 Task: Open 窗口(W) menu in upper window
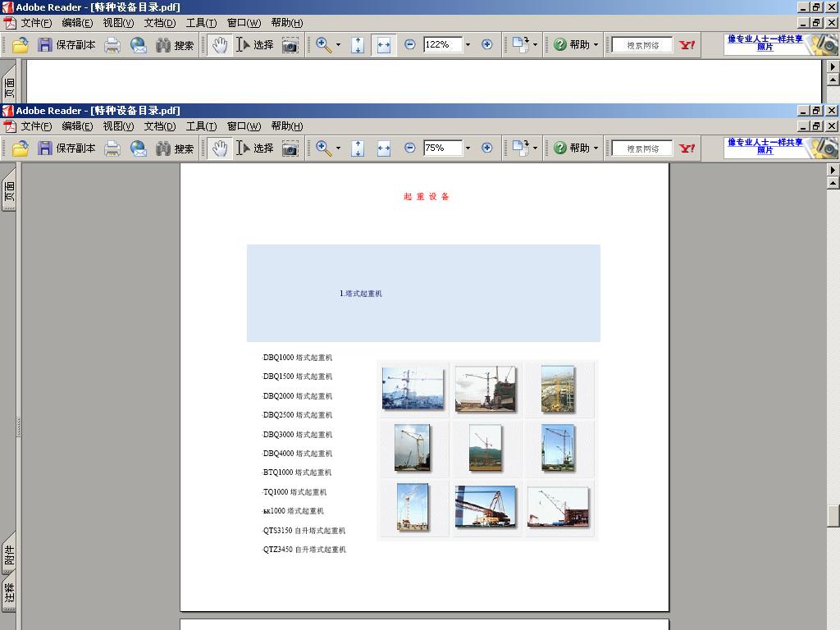click(x=244, y=23)
